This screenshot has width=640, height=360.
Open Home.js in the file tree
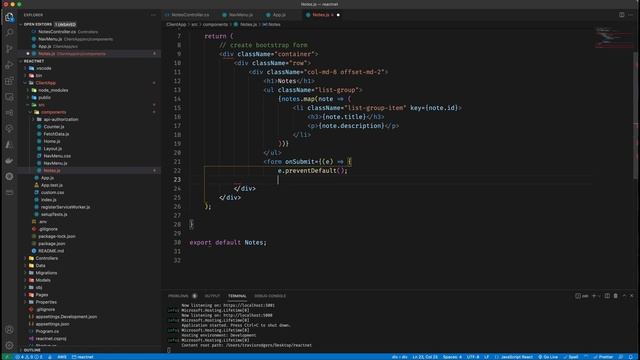point(51,142)
